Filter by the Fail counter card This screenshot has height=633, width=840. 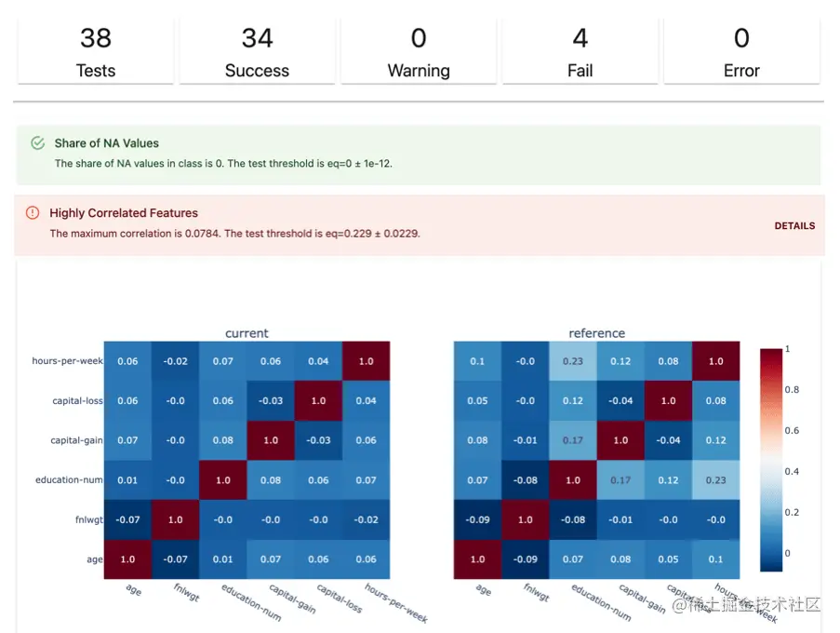pyautogui.click(x=580, y=52)
